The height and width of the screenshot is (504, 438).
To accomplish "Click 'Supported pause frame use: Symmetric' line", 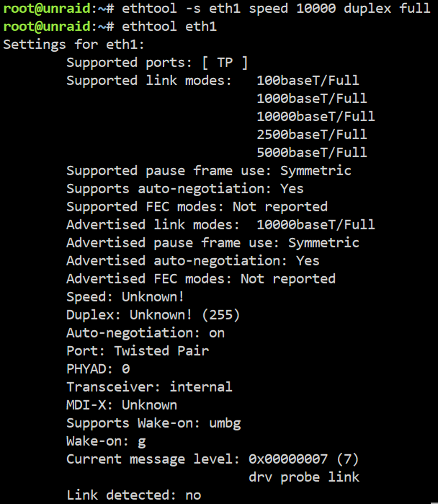I will [x=209, y=171].
